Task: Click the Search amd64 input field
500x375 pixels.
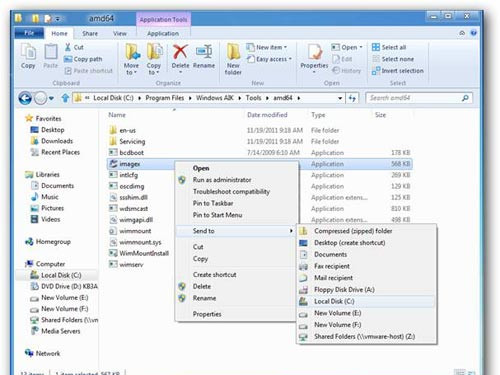Action: [x=418, y=98]
